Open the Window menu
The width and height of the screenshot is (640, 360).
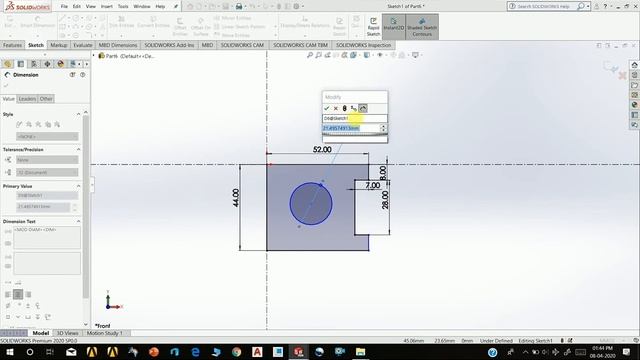pyautogui.click(x=142, y=7)
